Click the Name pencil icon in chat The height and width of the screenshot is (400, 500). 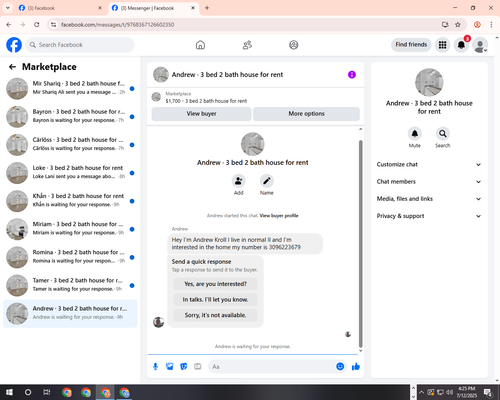pos(267,181)
